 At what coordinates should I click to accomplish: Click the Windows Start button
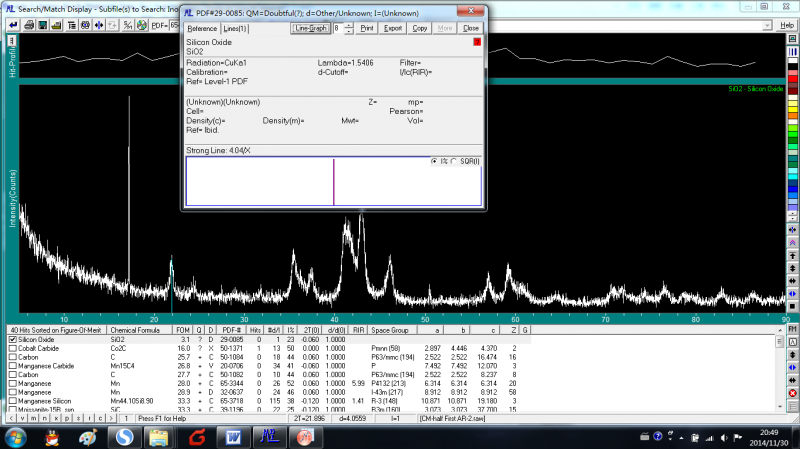click(x=17, y=437)
